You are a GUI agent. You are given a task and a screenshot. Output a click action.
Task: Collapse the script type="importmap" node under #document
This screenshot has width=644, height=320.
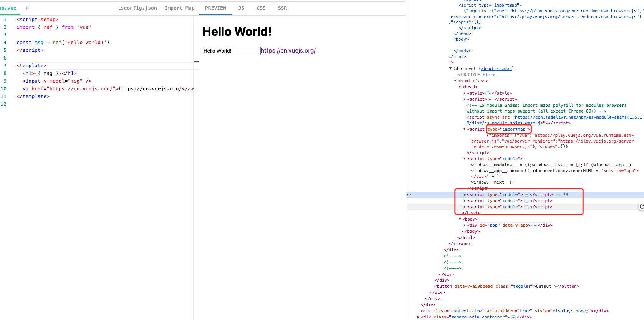(464, 129)
